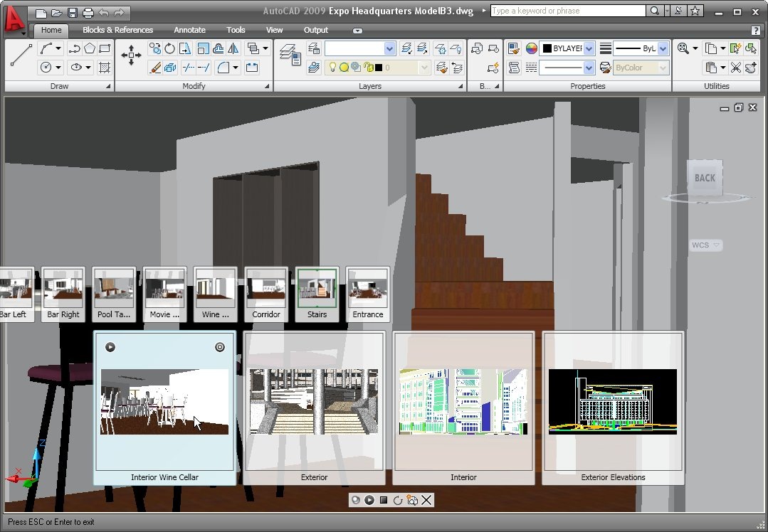Click the Move tool in Modify panel

[131, 56]
